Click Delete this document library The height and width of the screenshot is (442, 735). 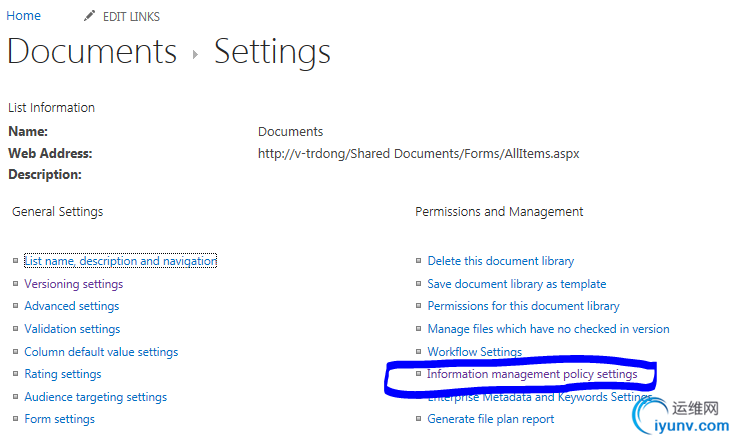point(501,261)
